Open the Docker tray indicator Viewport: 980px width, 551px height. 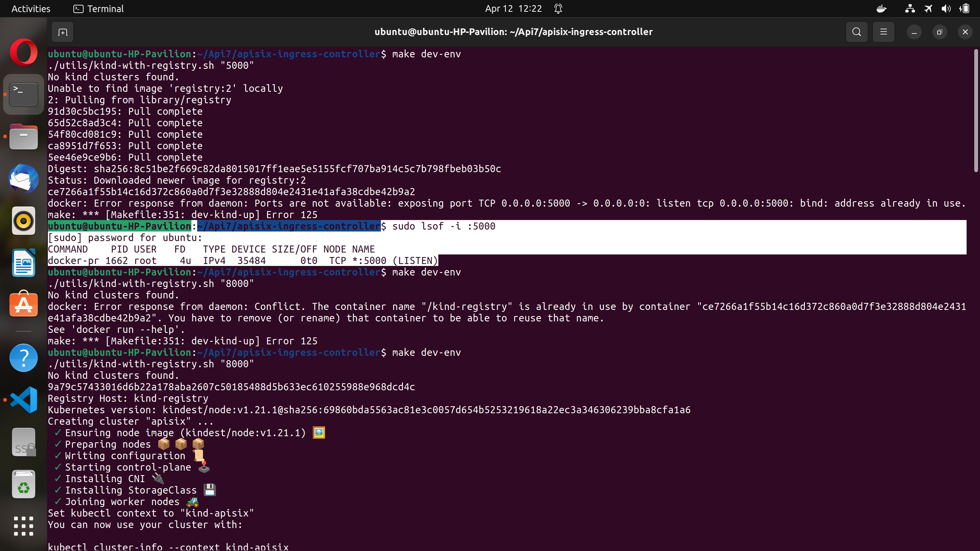[x=881, y=9]
